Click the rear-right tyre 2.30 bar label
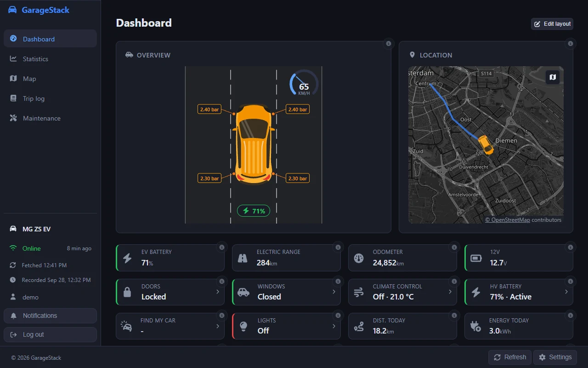The height and width of the screenshot is (368, 588). pyautogui.click(x=297, y=178)
